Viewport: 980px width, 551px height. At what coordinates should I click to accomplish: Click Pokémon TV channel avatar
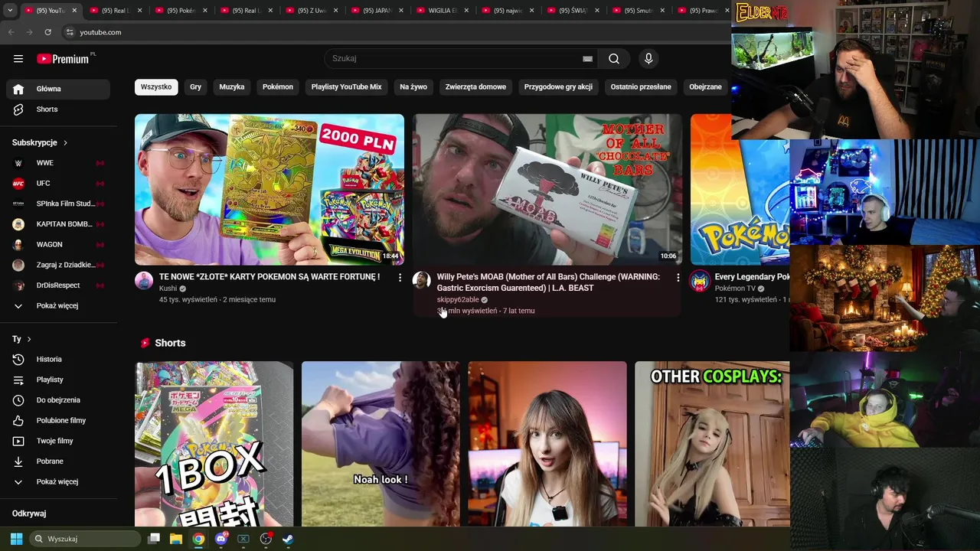pyautogui.click(x=700, y=281)
